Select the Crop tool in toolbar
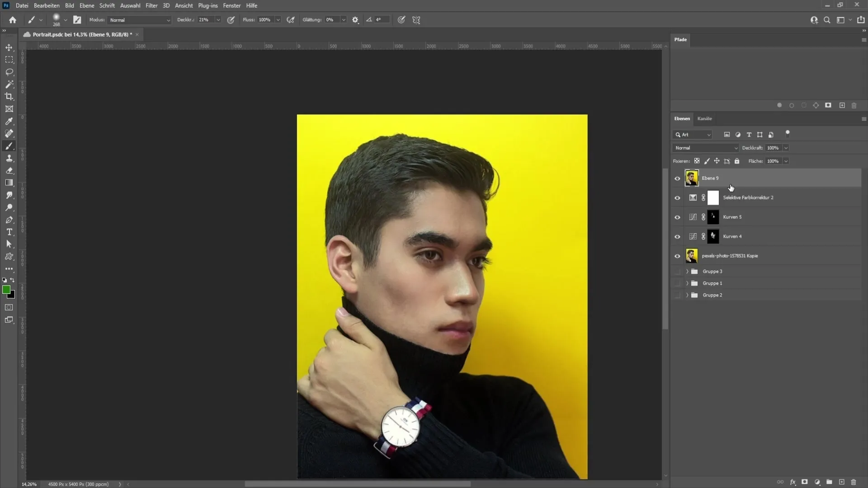This screenshot has width=868, height=488. tap(9, 97)
